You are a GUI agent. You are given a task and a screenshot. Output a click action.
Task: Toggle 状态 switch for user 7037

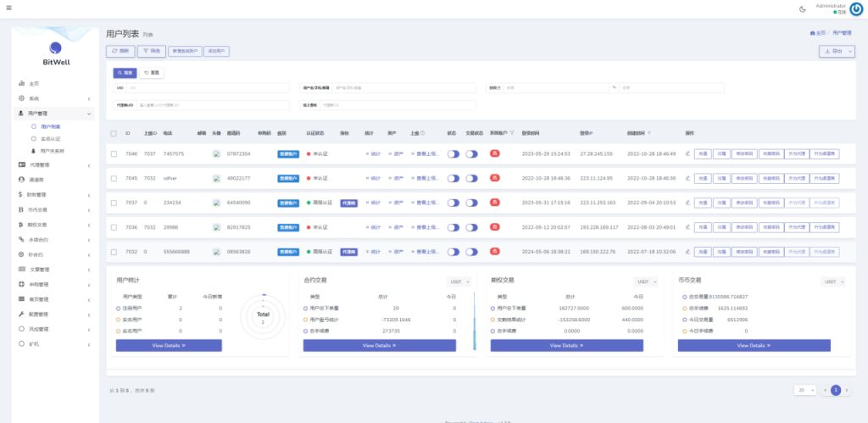(x=453, y=203)
